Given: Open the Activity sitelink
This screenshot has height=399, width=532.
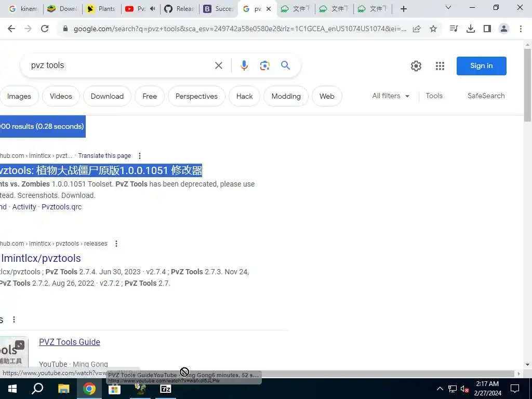Looking at the screenshot, I should (24, 207).
